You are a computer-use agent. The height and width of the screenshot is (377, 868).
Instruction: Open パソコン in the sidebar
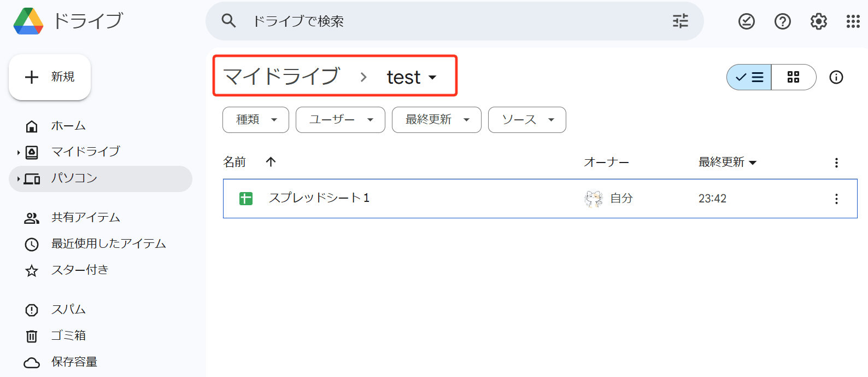[x=101, y=179]
